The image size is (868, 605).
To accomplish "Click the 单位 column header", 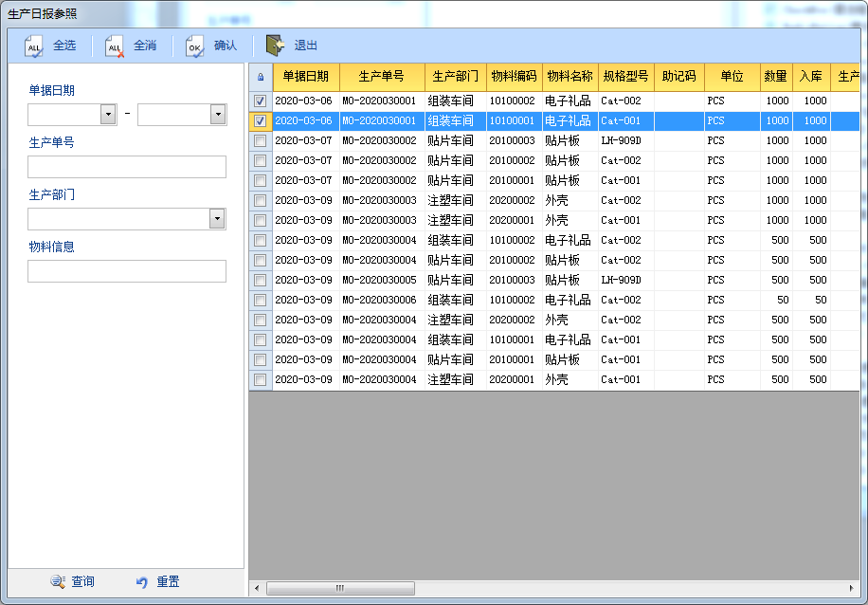I will pos(732,77).
